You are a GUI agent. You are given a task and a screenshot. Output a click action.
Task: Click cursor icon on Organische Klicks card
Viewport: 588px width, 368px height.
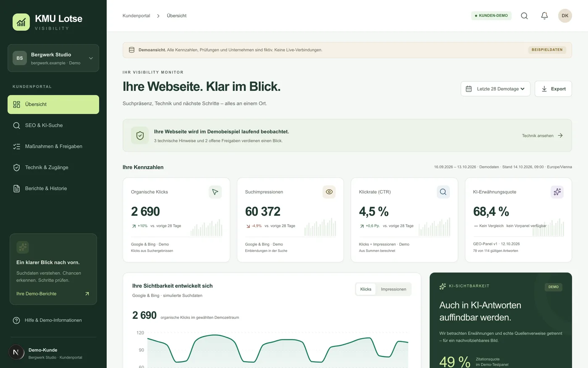click(215, 192)
